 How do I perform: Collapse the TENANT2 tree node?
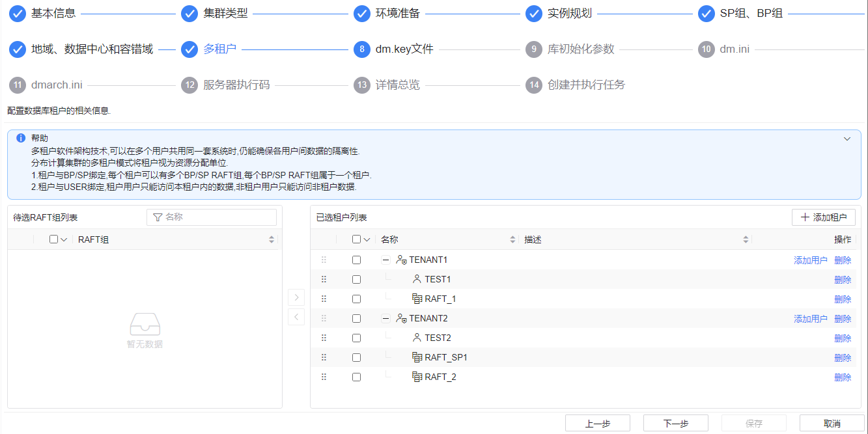tap(385, 318)
